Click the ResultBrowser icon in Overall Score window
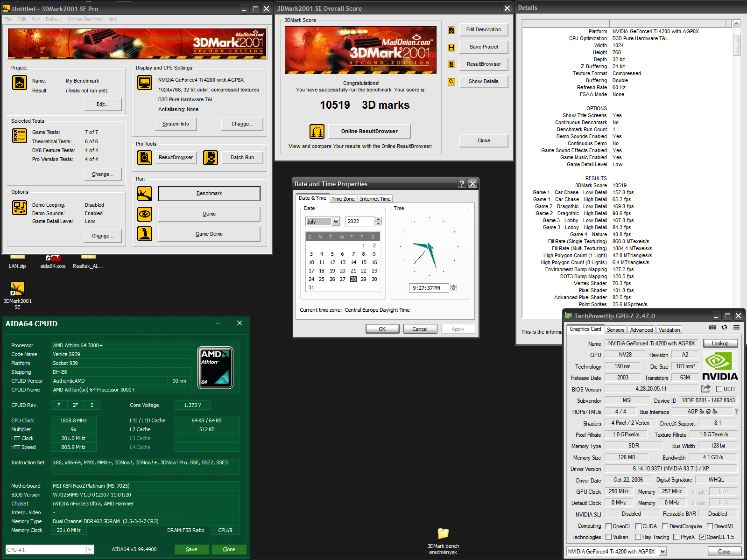Viewport: 747px width, 560px height. coord(451,64)
